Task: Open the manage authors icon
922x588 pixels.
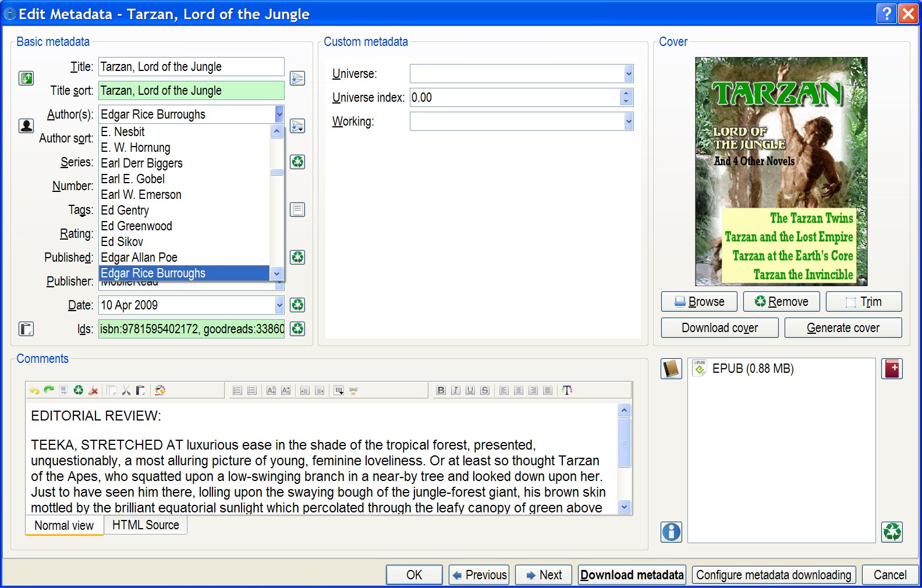Action: (26, 126)
